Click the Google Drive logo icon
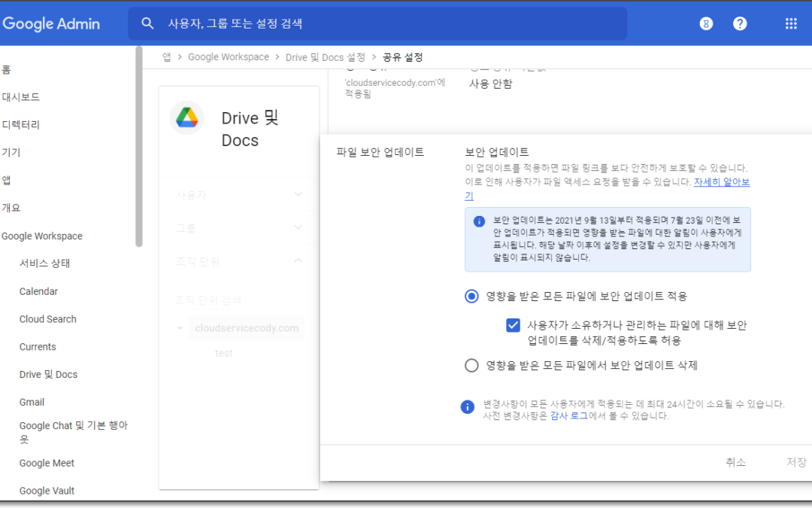 [x=187, y=117]
